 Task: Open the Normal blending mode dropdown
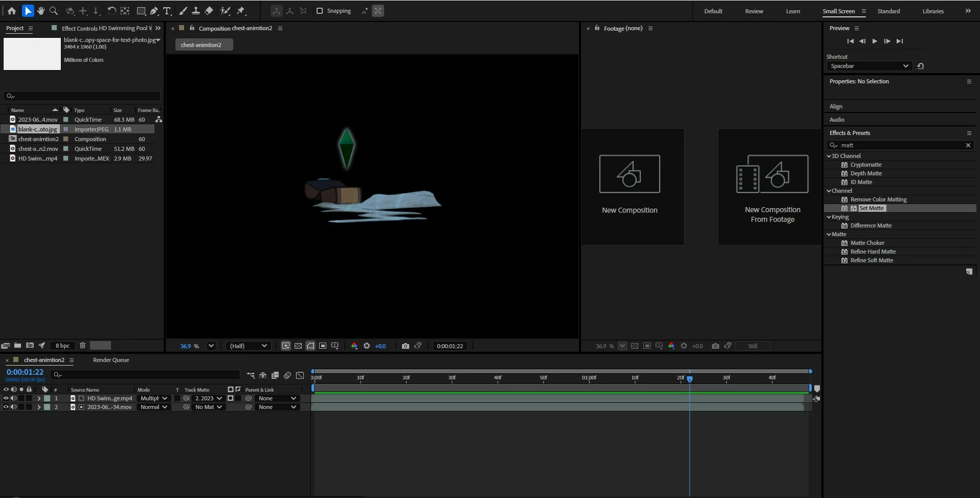[x=153, y=407]
